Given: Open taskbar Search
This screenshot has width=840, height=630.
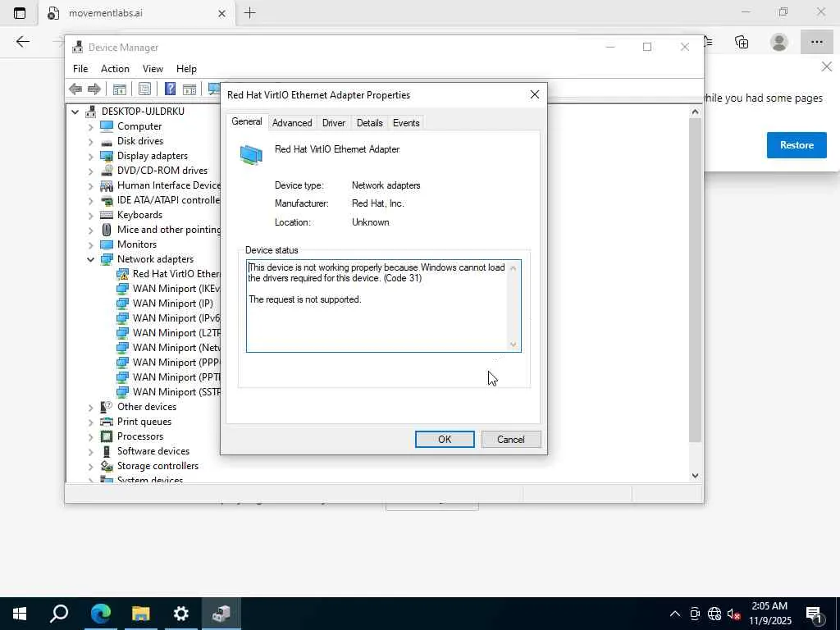Looking at the screenshot, I should tap(59, 614).
